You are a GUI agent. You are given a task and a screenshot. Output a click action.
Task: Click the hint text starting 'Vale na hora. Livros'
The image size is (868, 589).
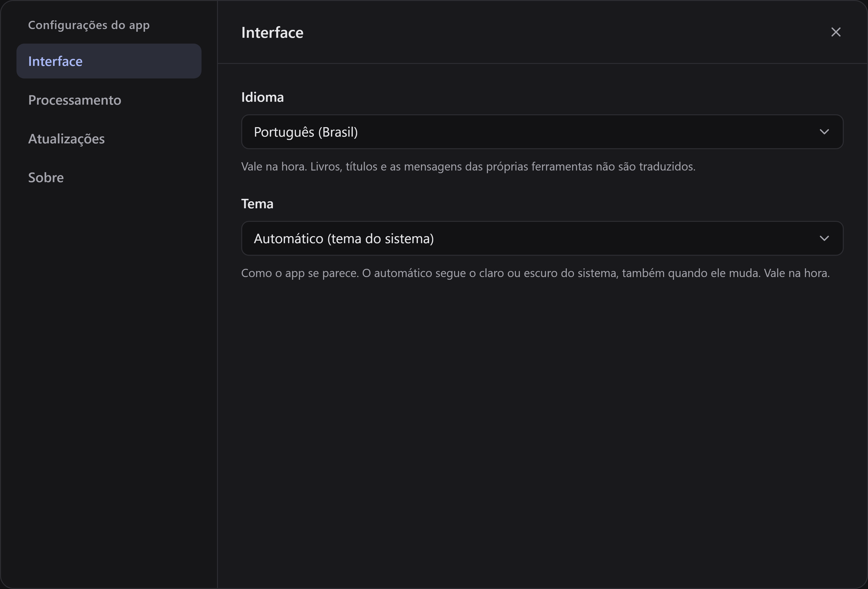[x=468, y=167]
